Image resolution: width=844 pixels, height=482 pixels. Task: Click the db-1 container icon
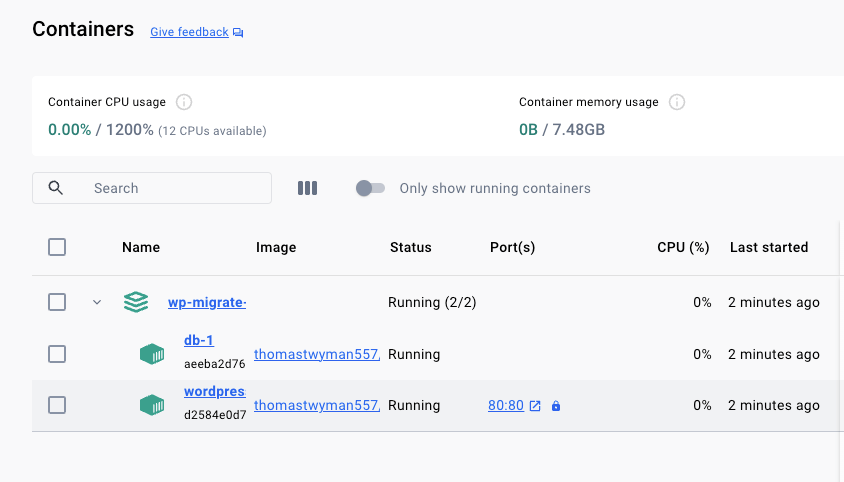pyautogui.click(x=151, y=354)
